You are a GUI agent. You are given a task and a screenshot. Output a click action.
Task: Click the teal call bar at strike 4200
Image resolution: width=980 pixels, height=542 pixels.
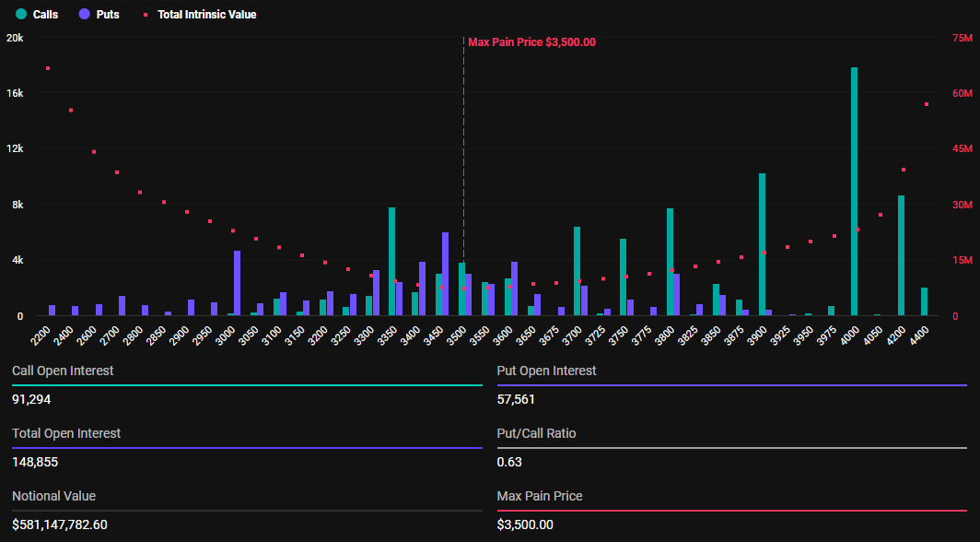click(901, 255)
